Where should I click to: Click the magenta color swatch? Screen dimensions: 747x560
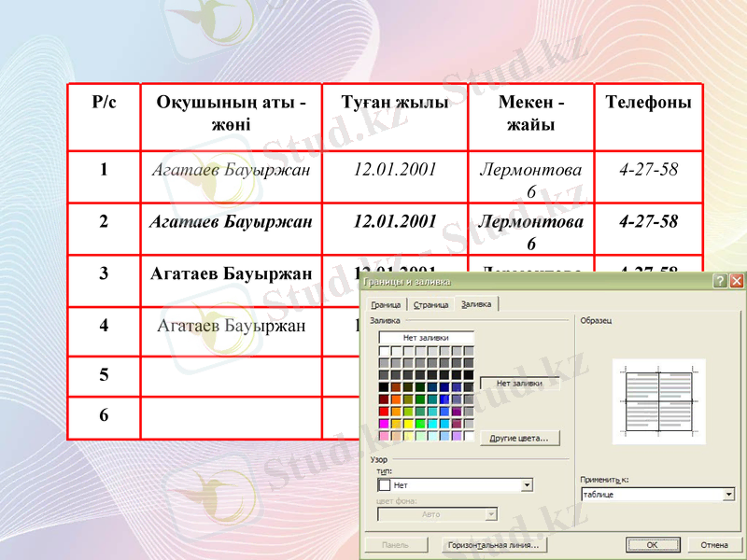click(383, 424)
